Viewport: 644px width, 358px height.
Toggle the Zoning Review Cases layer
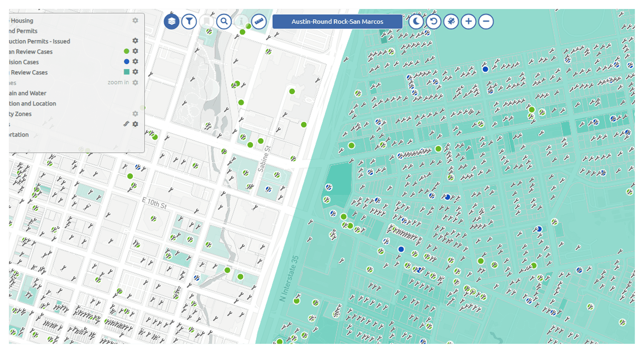29,72
